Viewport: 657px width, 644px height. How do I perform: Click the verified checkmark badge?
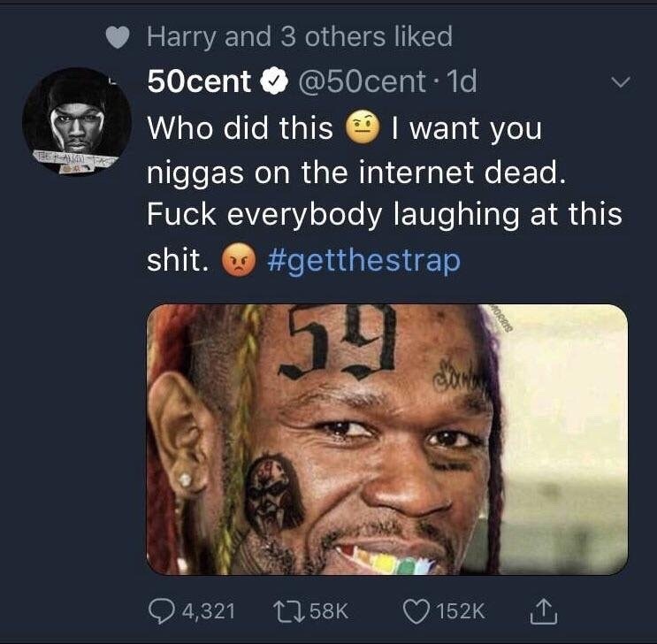click(271, 82)
